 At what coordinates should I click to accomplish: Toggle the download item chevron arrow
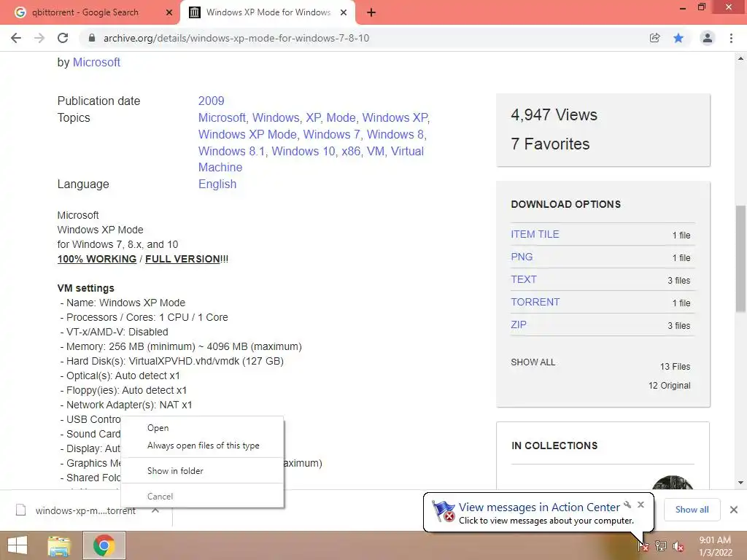[155, 510]
